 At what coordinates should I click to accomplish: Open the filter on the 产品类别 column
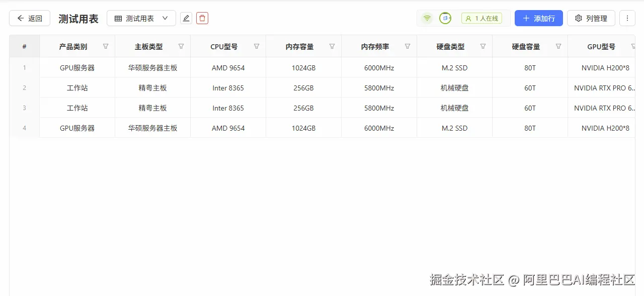[106, 46]
